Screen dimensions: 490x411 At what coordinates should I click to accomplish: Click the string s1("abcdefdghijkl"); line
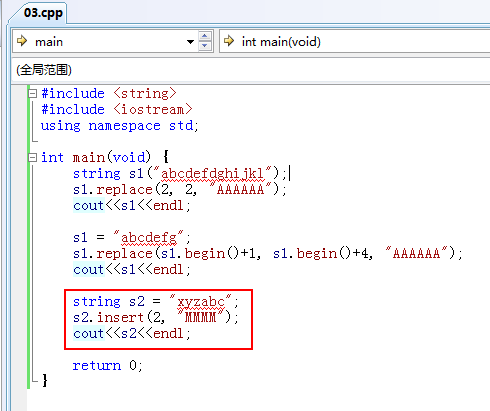click(180, 173)
